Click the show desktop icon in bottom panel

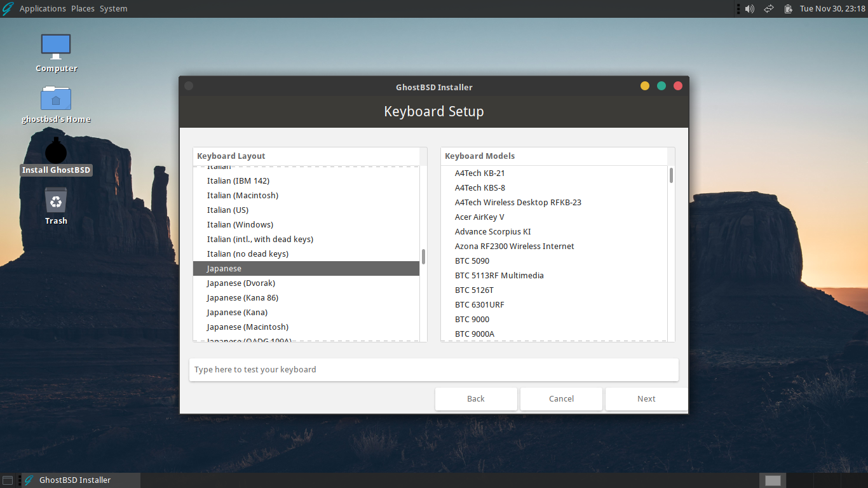[x=8, y=480]
